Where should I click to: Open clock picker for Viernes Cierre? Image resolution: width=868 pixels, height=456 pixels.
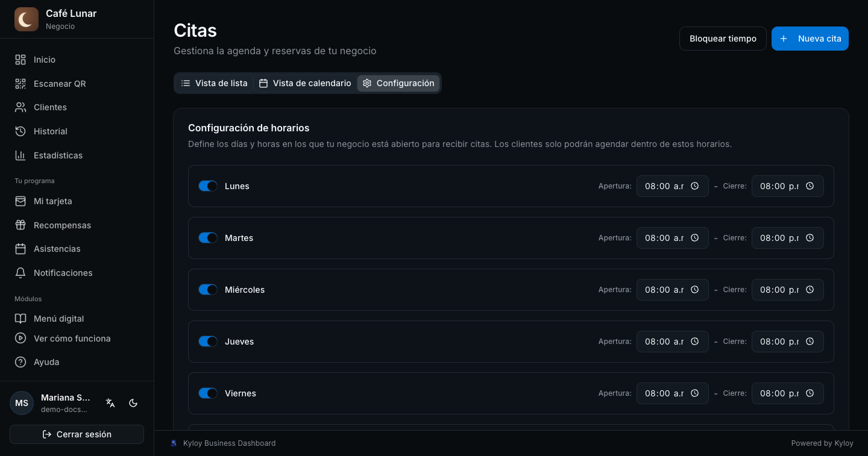tap(810, 393)
